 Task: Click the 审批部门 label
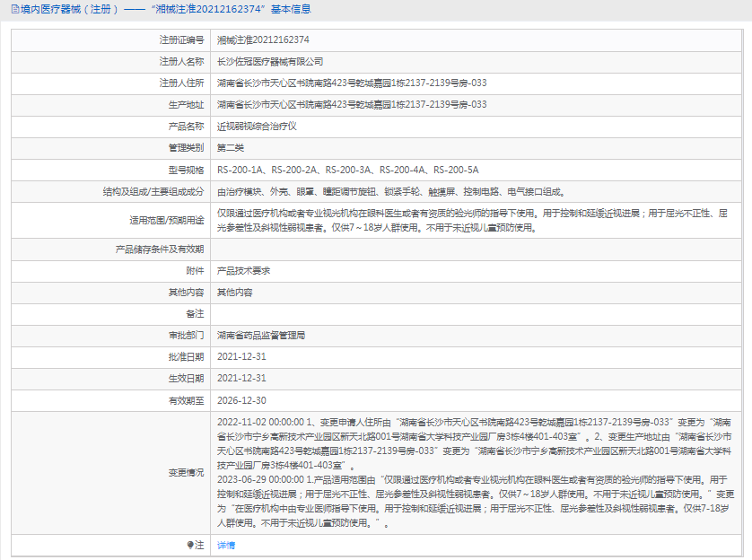pos(186,335)
